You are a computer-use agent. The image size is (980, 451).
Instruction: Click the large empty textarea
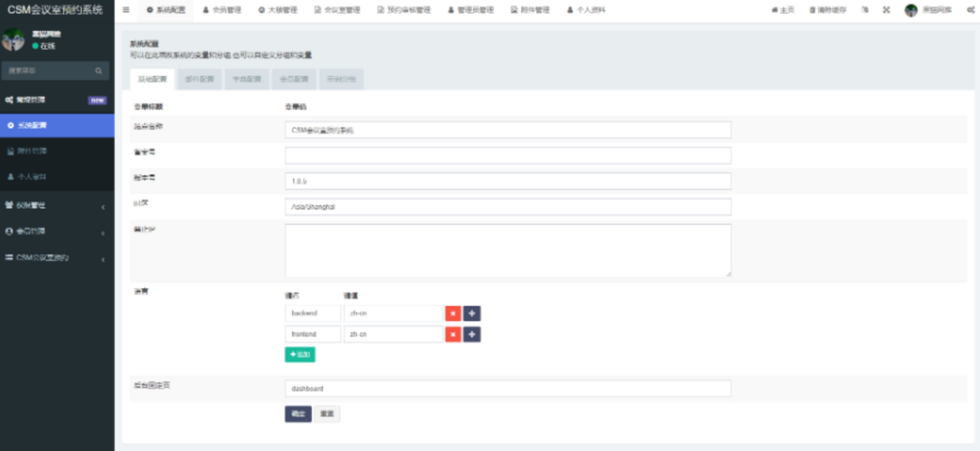(x=508, y=251)
